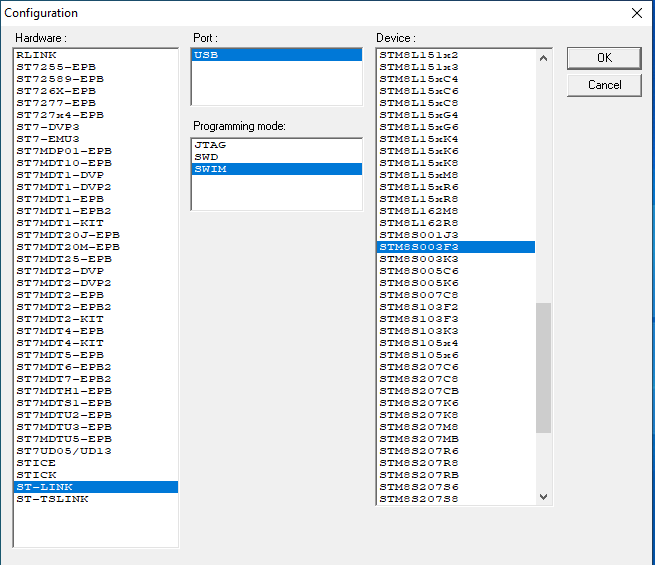Viewport: 655px width, 565px height.
Task: Select ST-LINK hardware
Action: pos(96,487)
